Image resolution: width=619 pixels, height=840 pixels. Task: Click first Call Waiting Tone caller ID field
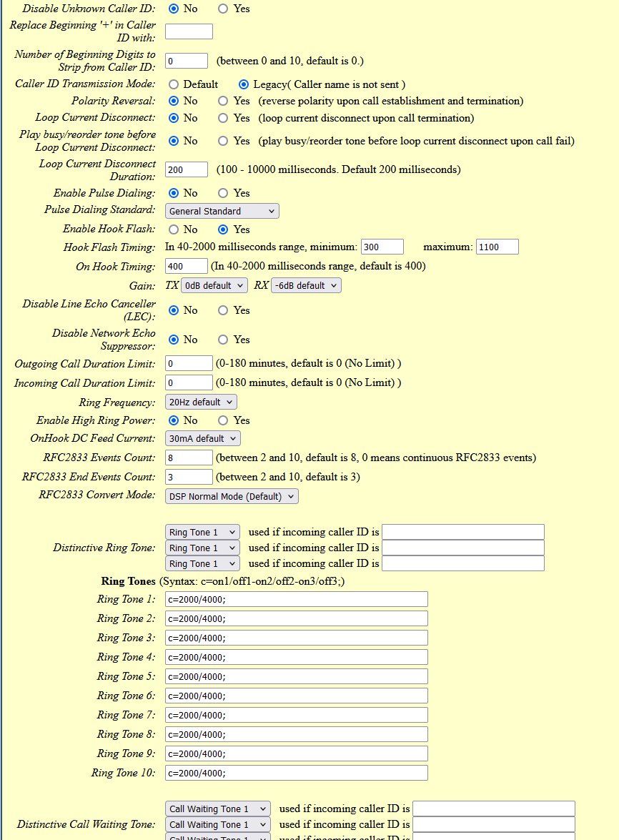coord(494,809)
